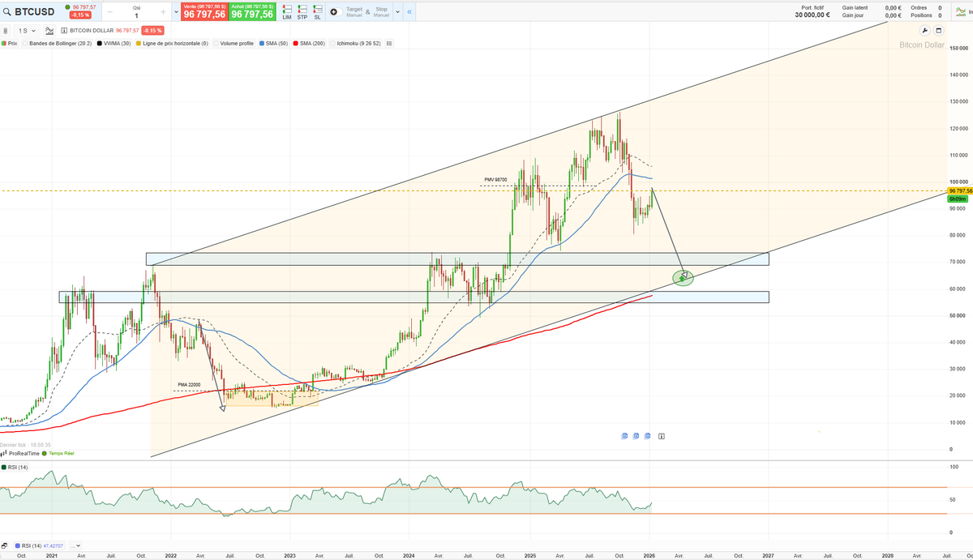Open the 1 S timeframe dropdown
Screen dimensions: 973x560
coord(28,31)
